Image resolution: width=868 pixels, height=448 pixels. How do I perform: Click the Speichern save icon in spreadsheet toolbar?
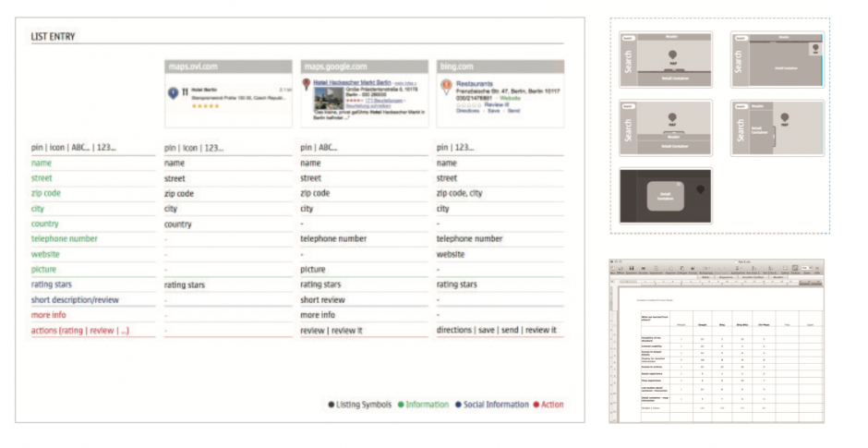[631, 268]
